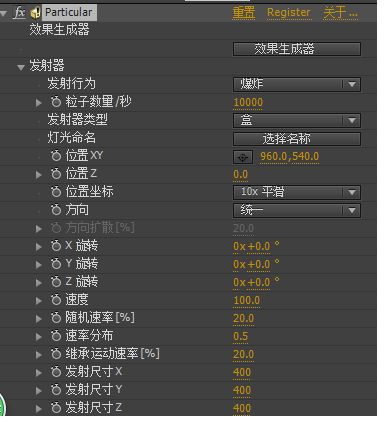Viewport: 390px width, 422px height.
Task: Expand the 发射尺寸 Y property
Action: tap(39, 391)
